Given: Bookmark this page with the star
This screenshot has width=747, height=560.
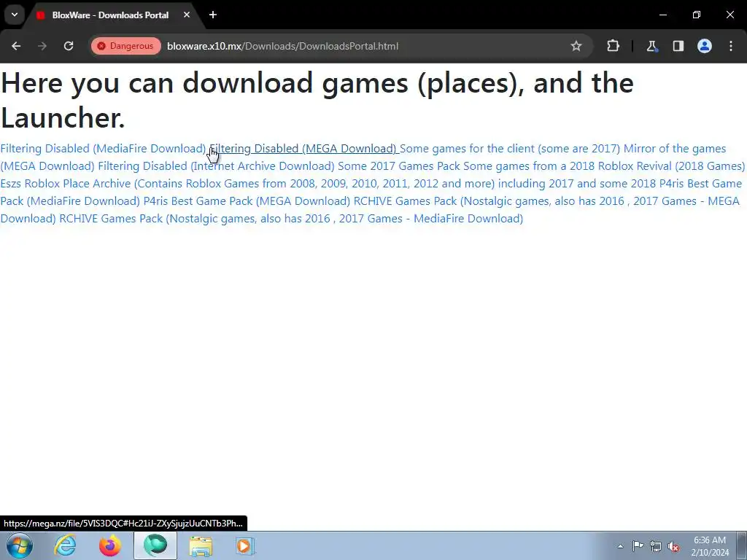Looking at the screenshot, I should 576,46.
